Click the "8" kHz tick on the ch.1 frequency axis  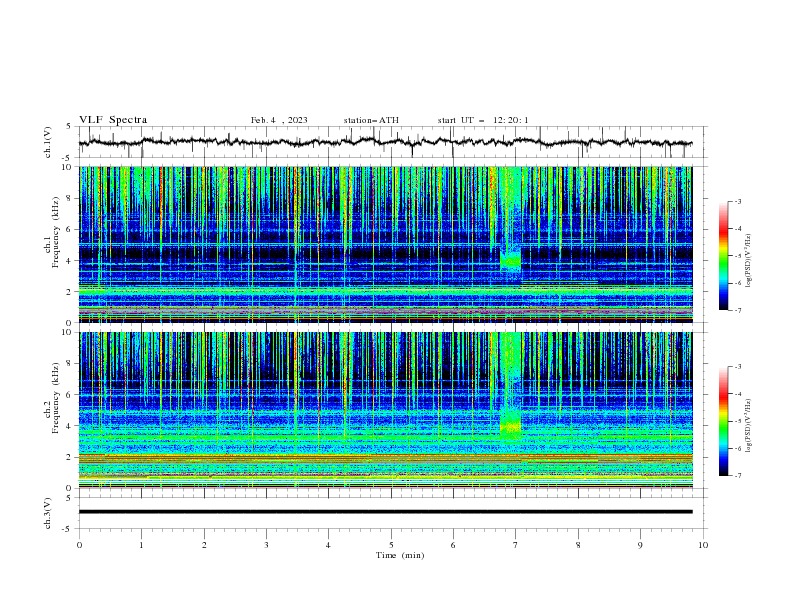pyautogui.click(x=70, y=198)
